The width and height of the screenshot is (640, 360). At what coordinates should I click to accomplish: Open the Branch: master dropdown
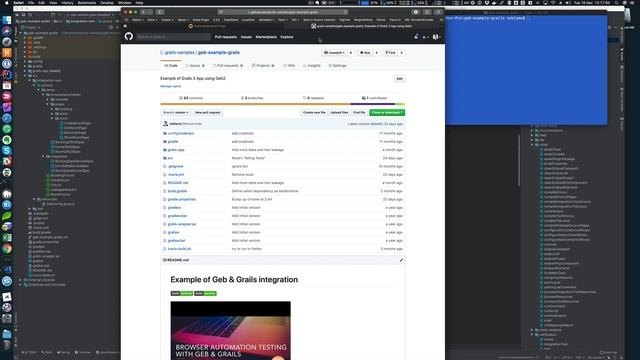coord(176,112)
